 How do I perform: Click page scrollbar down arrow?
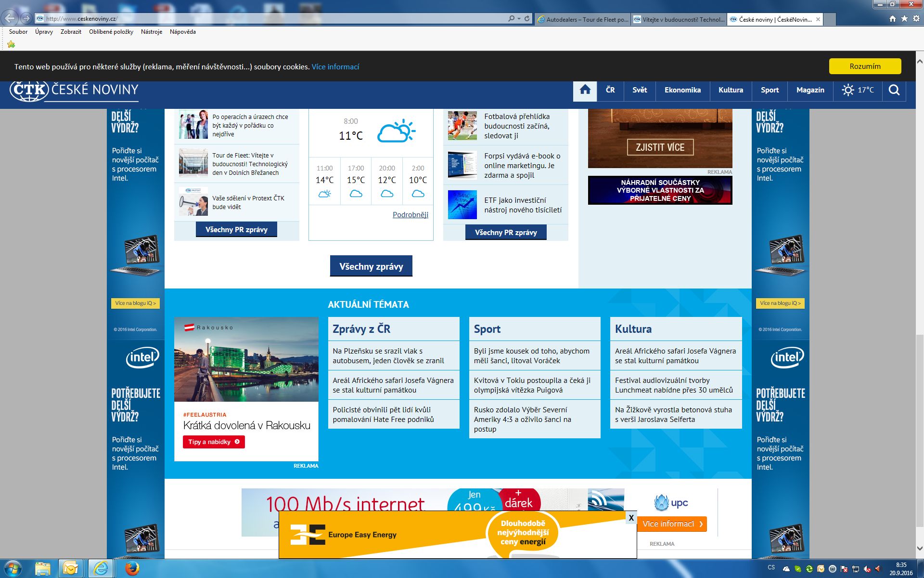[x=919, y=548]
